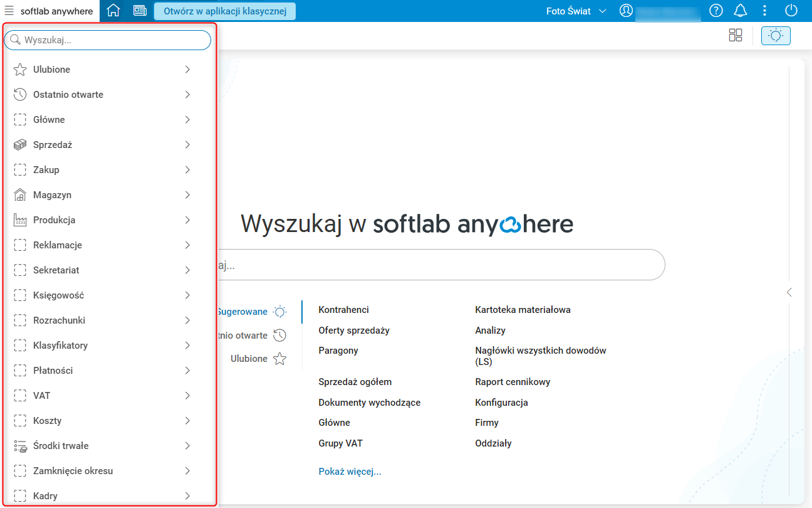This screenshot has height=508, width=812.
Task: Switch to the tile grid view icon
Action: pyautogui.click(x=736, y=35)
